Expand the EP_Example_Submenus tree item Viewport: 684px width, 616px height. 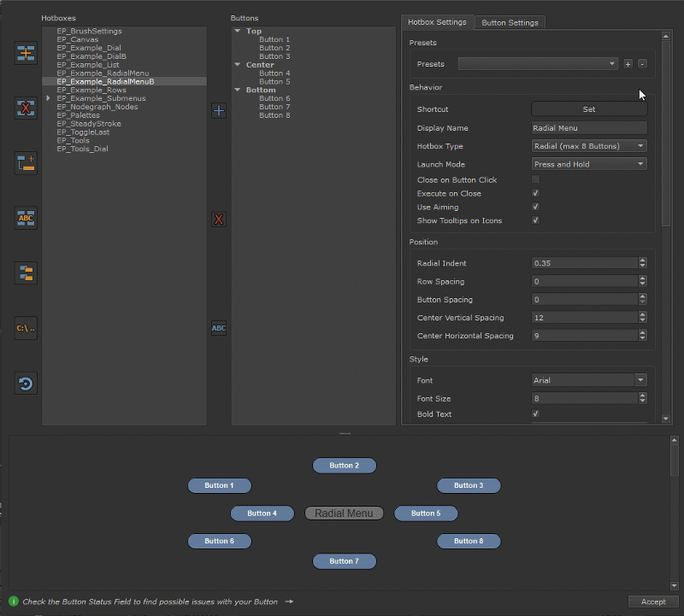click(x=49, y=99)
